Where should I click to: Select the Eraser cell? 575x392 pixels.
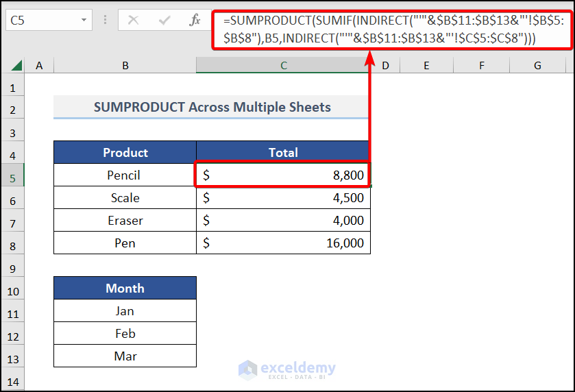point(125,221)
